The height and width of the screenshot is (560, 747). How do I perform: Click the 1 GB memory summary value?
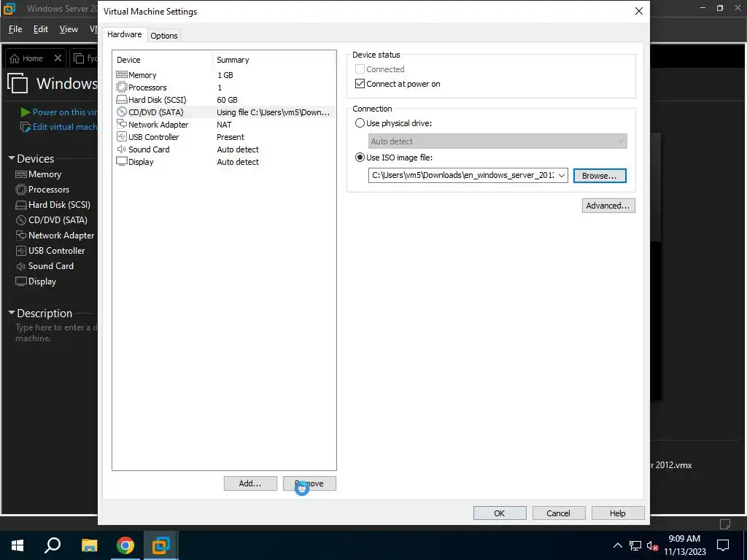point(225,75)
